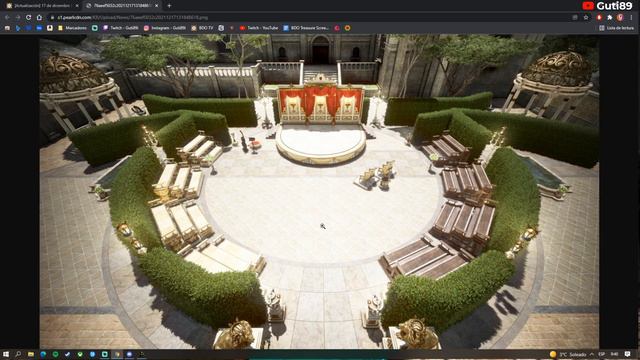Click the s1.pearlcdn.com address bar
This screenshot has width=640, height=360.
tap(310, 18)
